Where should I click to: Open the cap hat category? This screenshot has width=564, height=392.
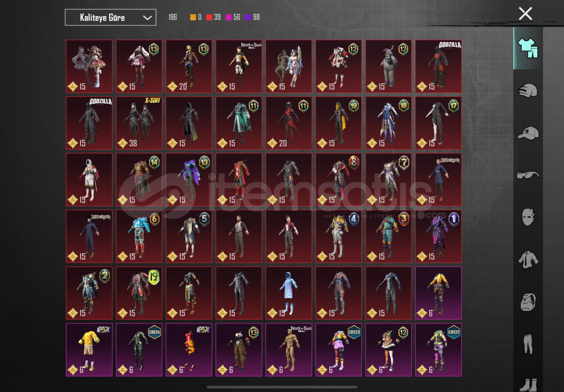pos(528,133)
